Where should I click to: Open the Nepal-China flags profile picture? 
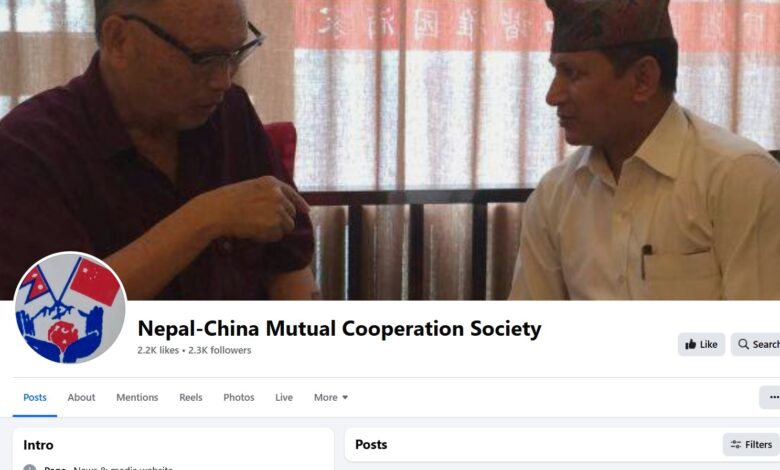click(70, 307)
